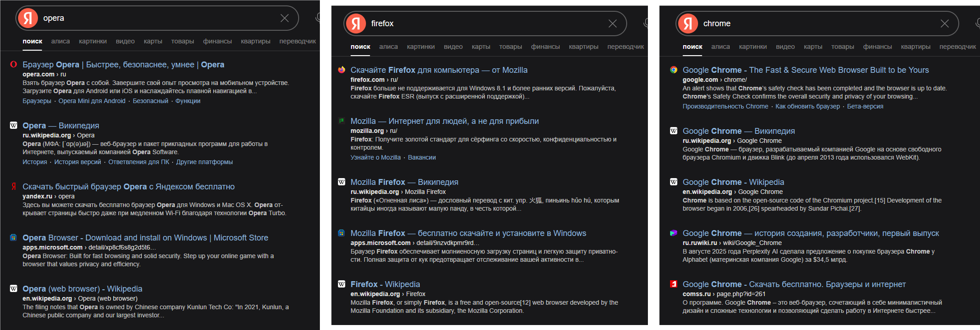Click the 'Бета-версия' sitelink under google.com
This screenshot has width=980, height=330.
click(x=865, y=106)
